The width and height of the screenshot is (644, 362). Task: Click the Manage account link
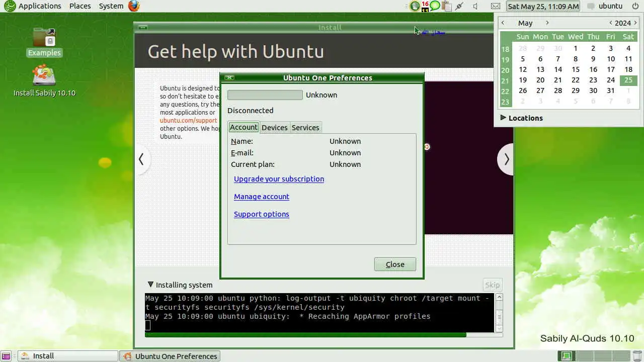click(262, 197)
